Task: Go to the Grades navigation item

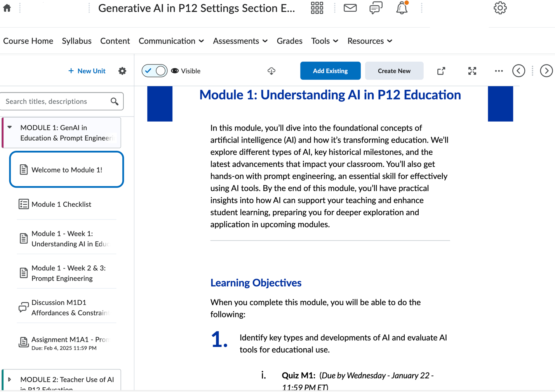Action: tap(289, 41)
